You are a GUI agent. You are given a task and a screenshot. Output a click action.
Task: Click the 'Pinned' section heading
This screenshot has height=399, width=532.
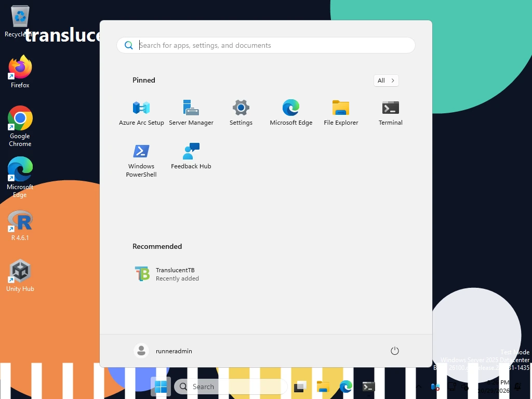pos(144,80)
